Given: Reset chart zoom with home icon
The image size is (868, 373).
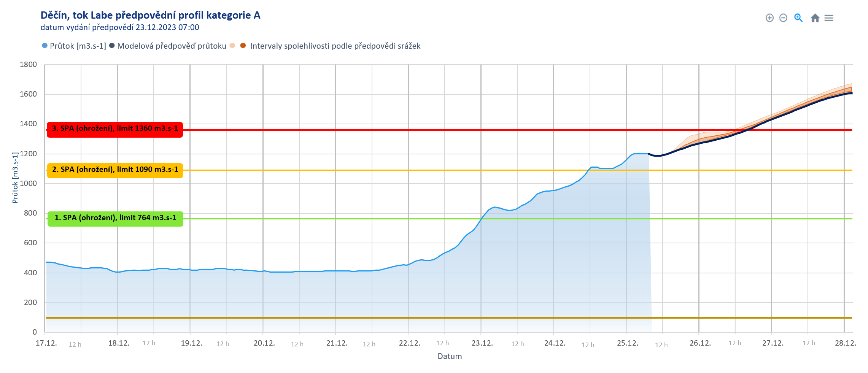Looking at the screenshot, I should 815,18.
